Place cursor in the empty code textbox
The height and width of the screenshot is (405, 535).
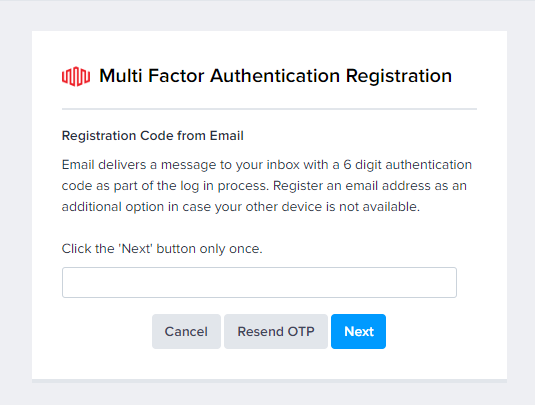coord(259,283)
